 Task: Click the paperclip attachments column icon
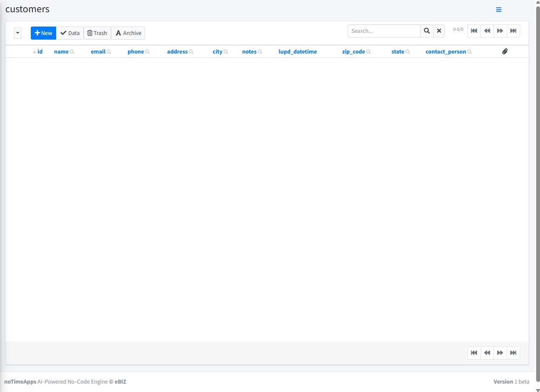505,51
